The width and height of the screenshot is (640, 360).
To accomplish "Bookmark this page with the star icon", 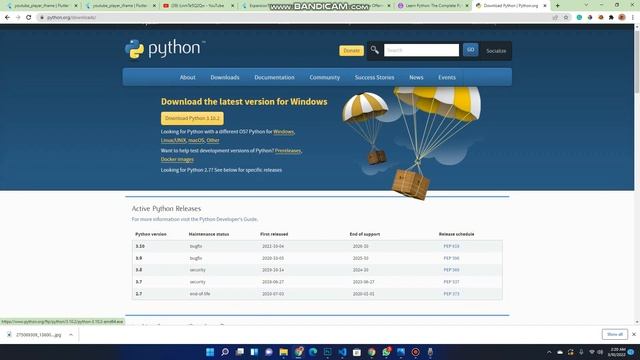I will click(566, 18).
